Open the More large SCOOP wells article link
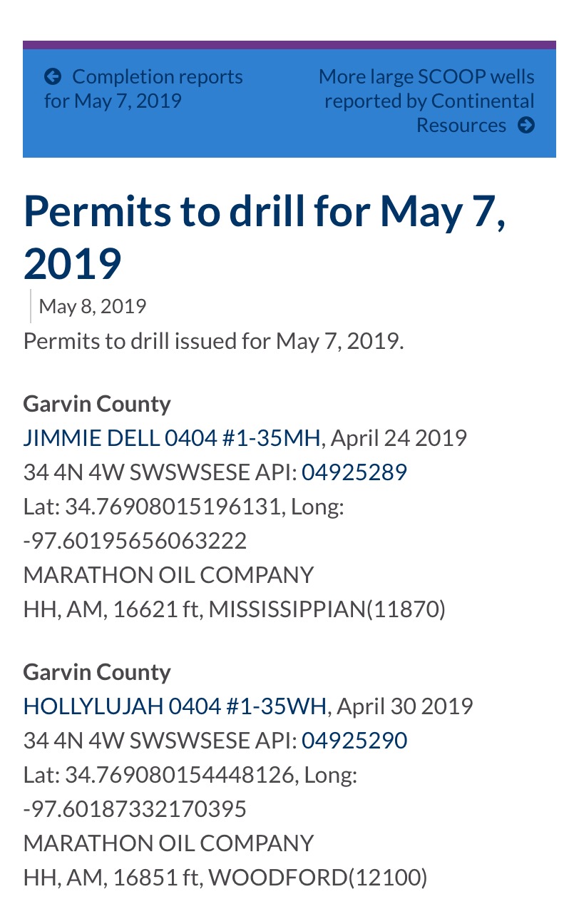This screenshot has height=924, width=574. click(x=426, y=101)
